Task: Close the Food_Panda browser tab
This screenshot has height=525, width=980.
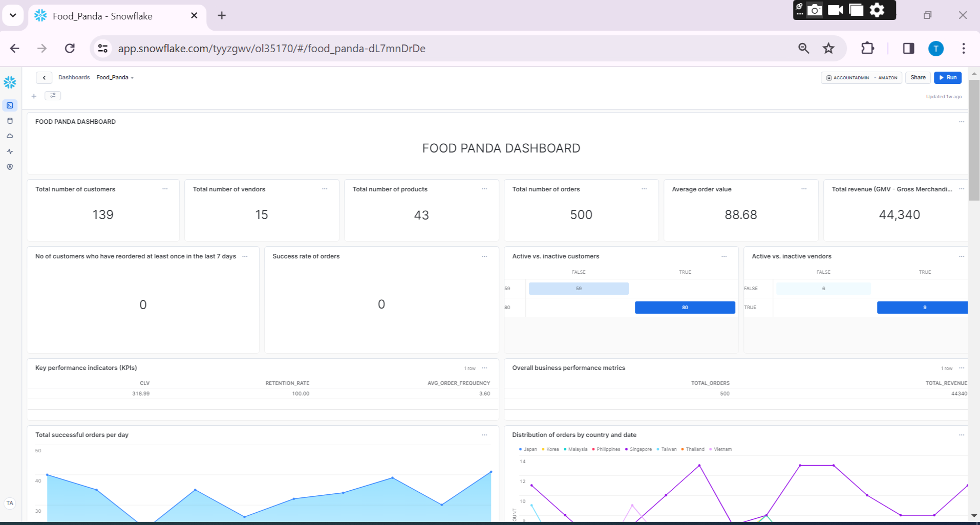Action: coord(194,16)
